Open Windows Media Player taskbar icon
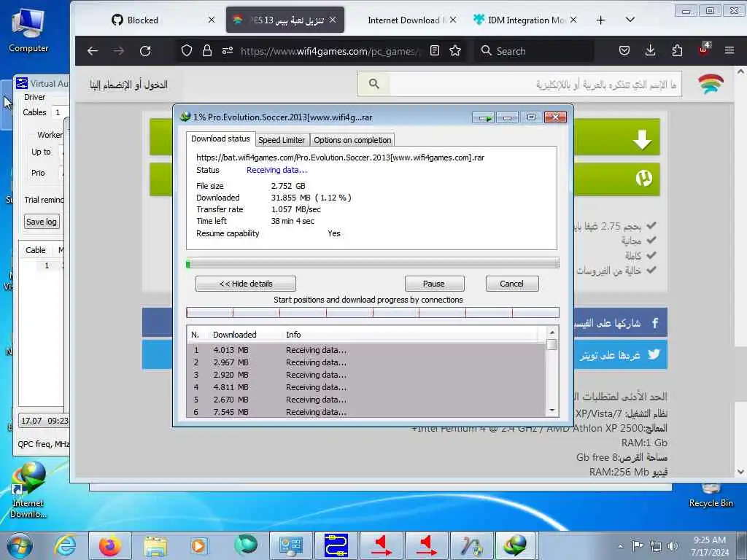Image resolution: width=747 pixels, height=560 pixels. (199, 545)
